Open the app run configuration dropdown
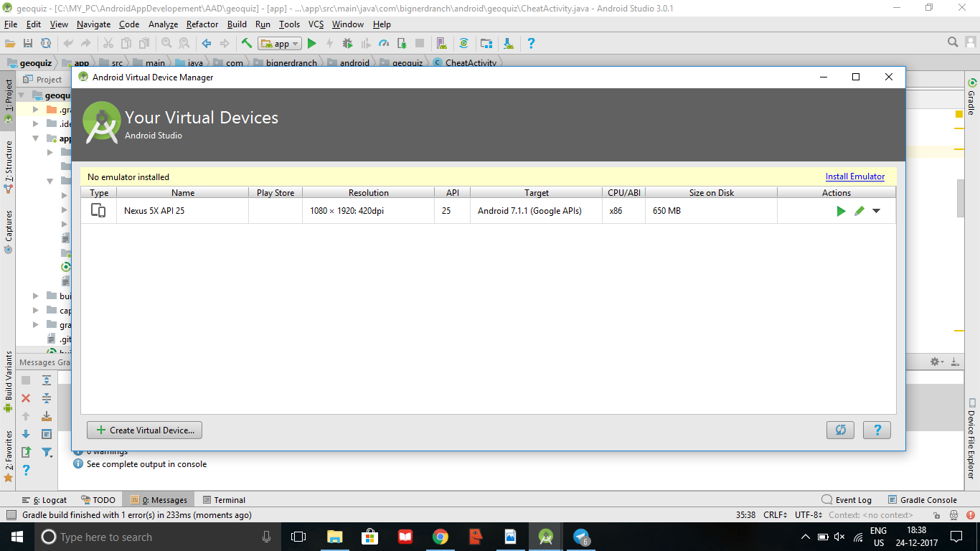This screenshot has width=980, height=551. coord(280,44)
